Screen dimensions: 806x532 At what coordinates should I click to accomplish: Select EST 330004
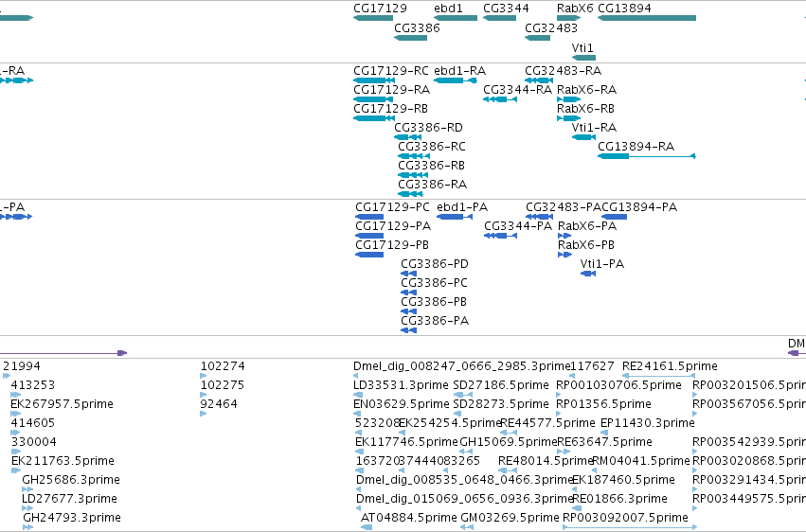16,452
